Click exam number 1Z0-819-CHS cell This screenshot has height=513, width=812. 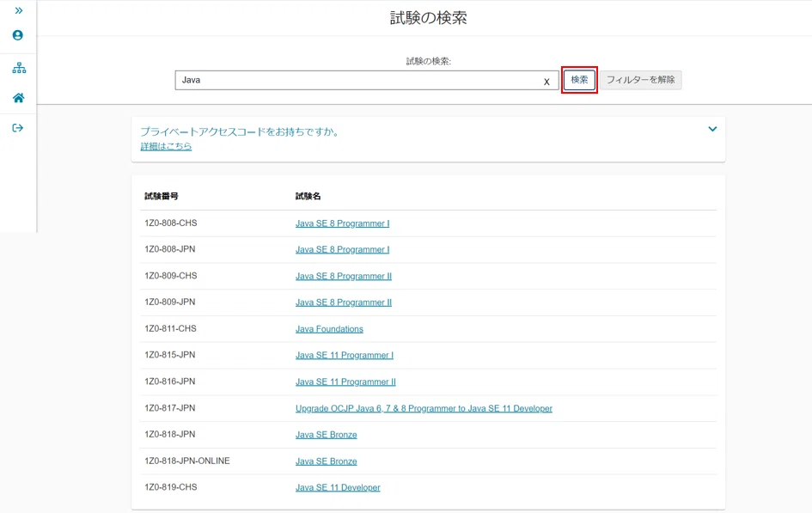tap(171, 487)
